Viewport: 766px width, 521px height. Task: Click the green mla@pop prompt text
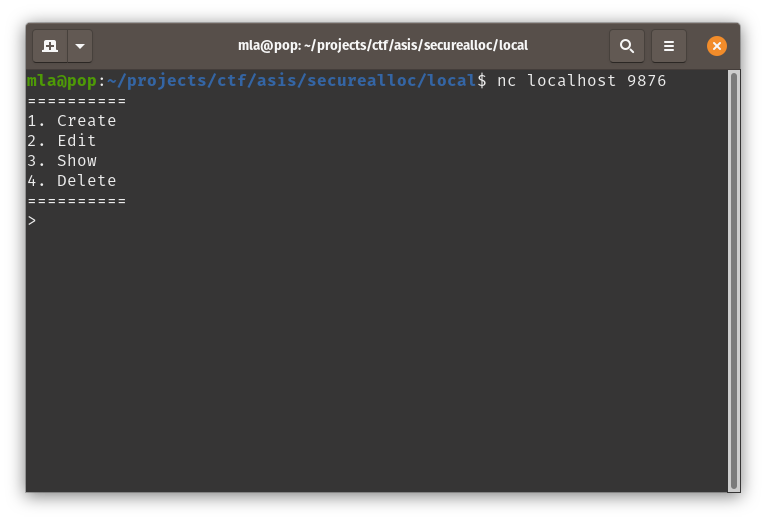[62, 81]
